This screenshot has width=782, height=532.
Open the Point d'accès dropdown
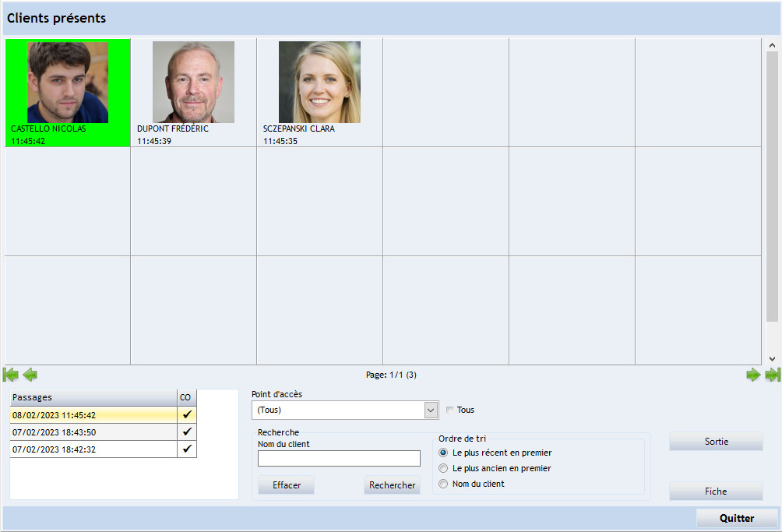[x=431, y=410]
